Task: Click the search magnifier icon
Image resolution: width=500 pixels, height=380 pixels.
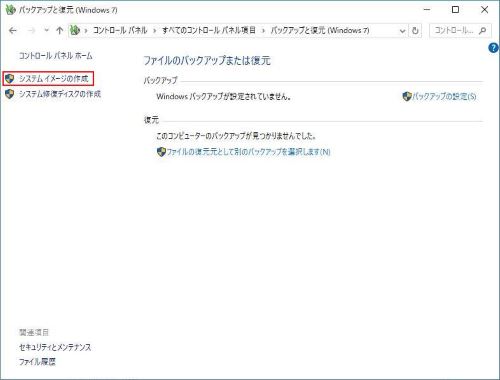Action: 482,31
